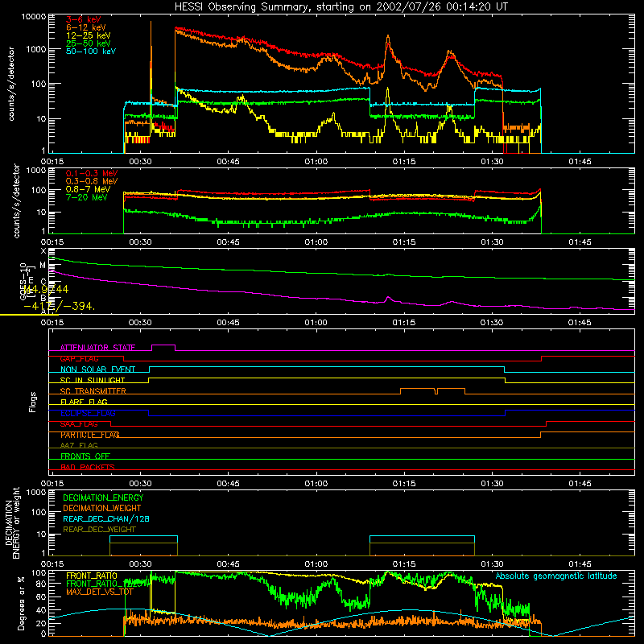Select the PARTICLE_FLAG label

tap(90, 435)
